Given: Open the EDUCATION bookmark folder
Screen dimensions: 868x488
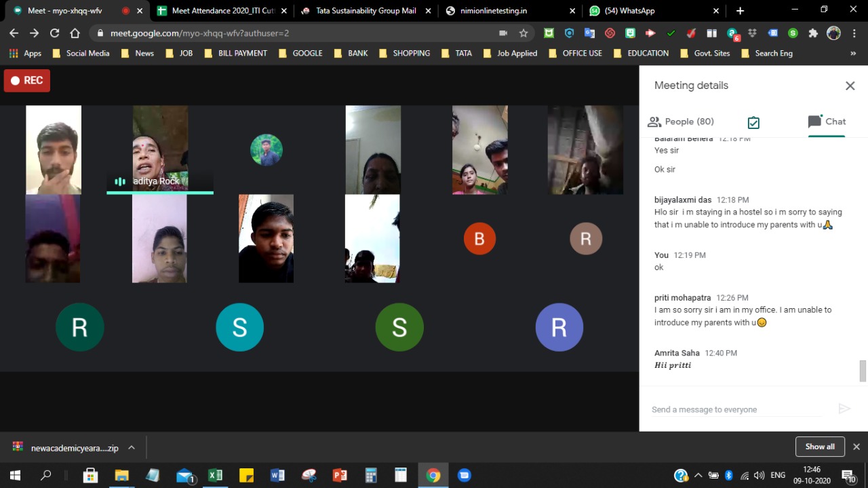Looking at the screenshot, I should (640, 53).
